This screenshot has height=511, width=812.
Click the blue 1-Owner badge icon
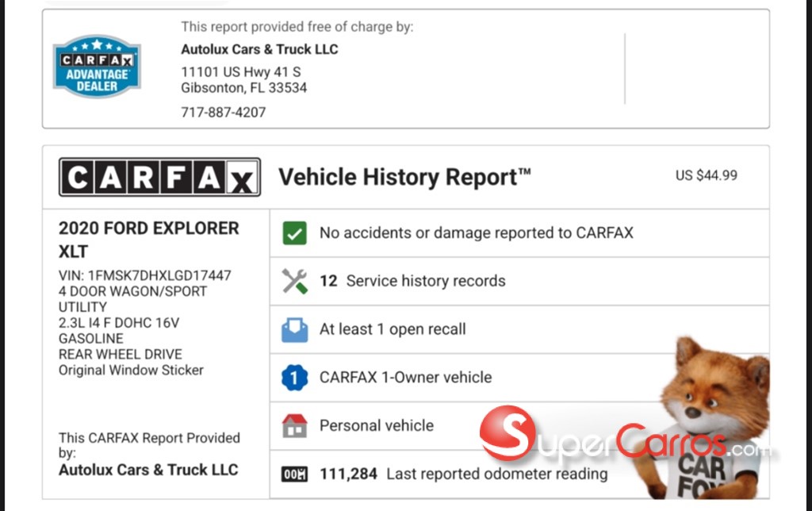pyautogui.click(x=295, y=378)
